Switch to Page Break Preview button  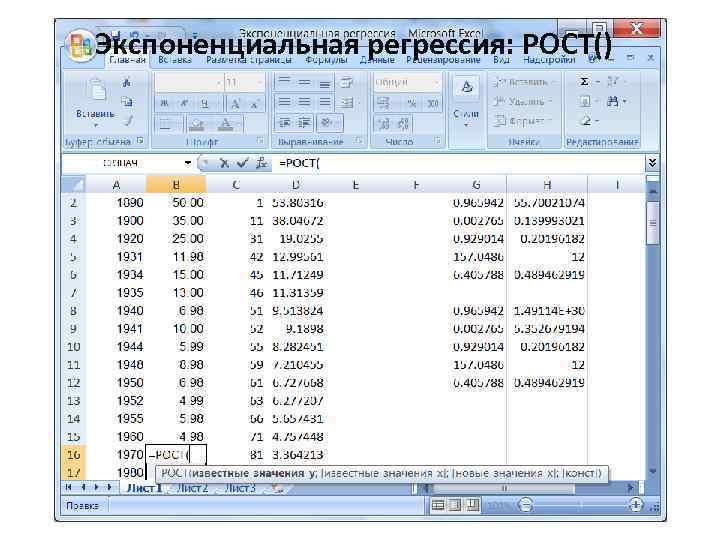coord(472,506)
